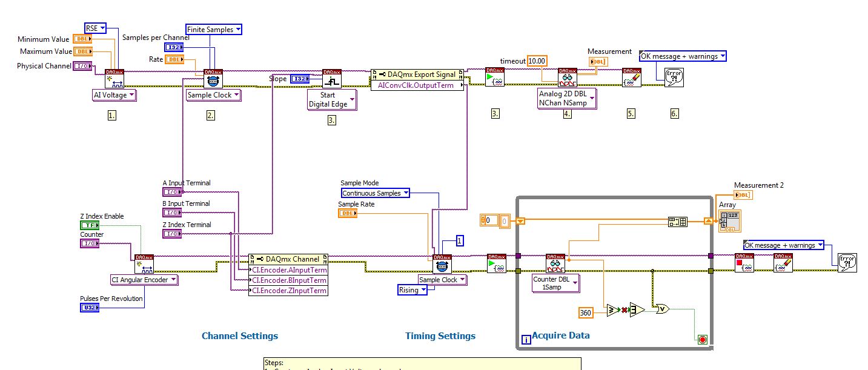Open the top OK message + warnings dropdown
This screenshot has width=868, height=370.
tap(683, 56)
